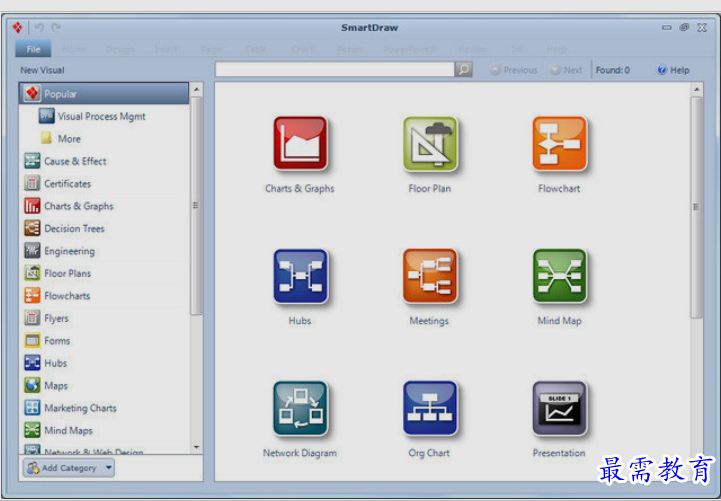Select Popular category in sidebar
The width and height of the screenshot is (721, 501).
tap(104, 94)
